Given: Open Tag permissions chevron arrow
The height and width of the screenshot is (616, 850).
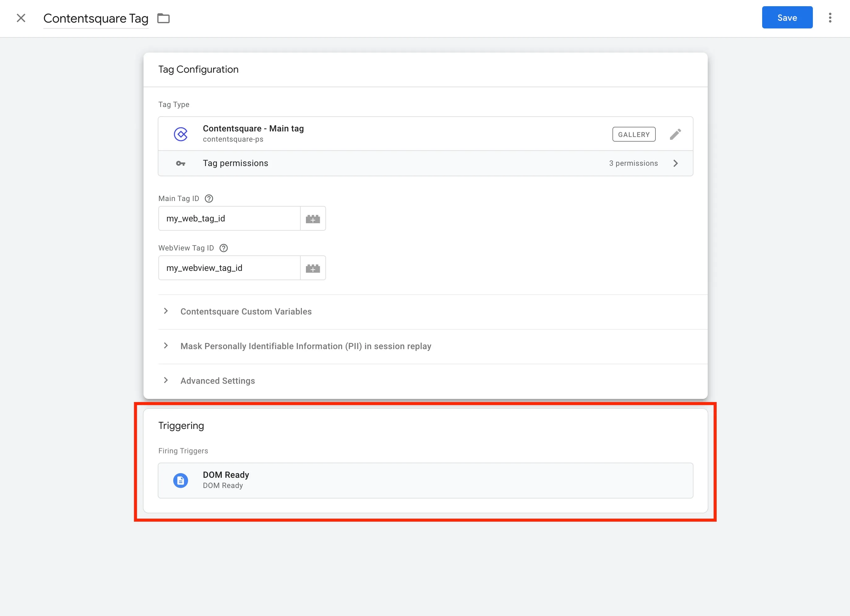Looking at the screenshot, I should [675, 163].
